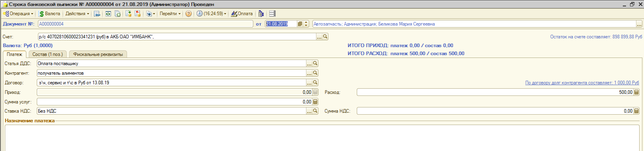
Task: Click the Автозапчасть organization field
Action: click(474, 24)
